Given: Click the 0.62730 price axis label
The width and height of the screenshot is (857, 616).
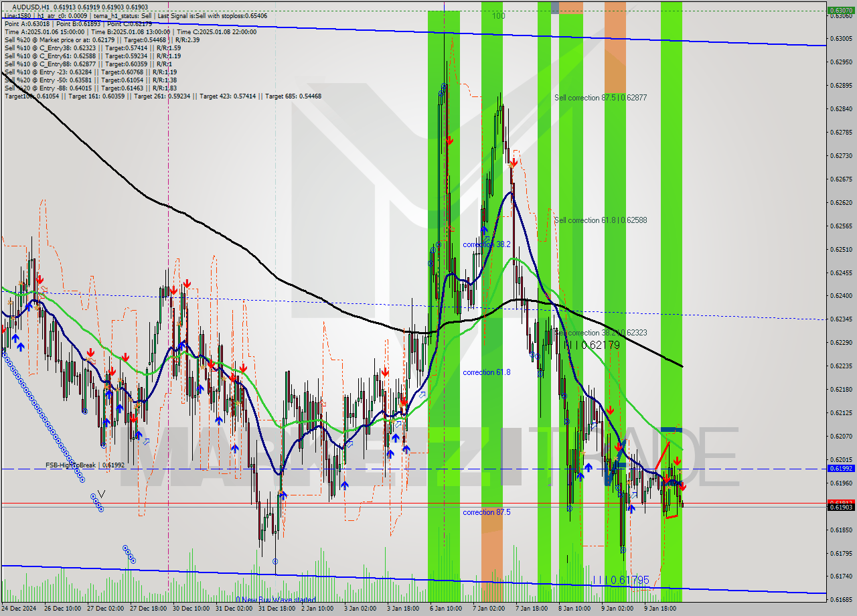Looking at the screenshot, I should click(x=841, y=156).
